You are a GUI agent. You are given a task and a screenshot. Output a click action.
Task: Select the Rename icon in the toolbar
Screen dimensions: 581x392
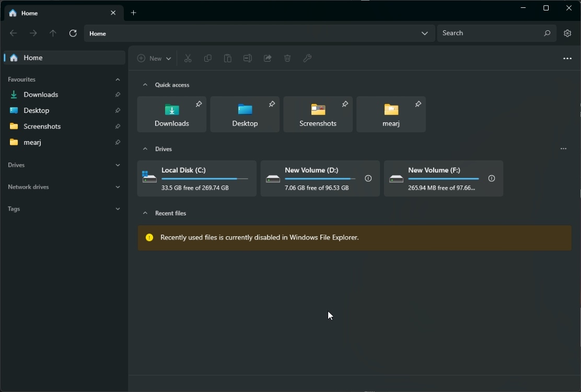247,58
